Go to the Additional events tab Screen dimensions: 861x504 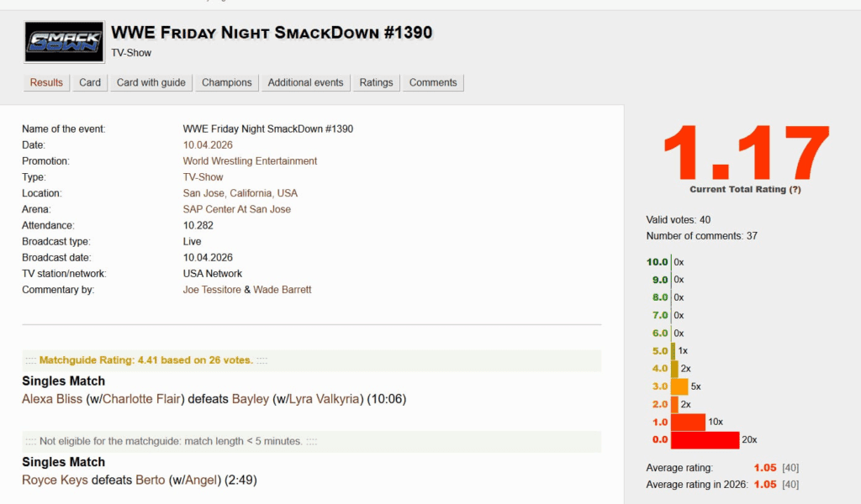[305, 83]
